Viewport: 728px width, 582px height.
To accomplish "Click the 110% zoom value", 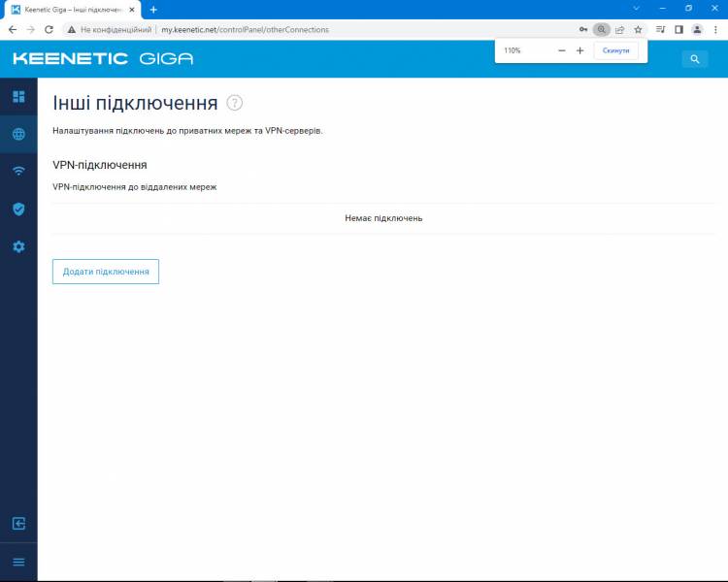I will click(513, 50).
